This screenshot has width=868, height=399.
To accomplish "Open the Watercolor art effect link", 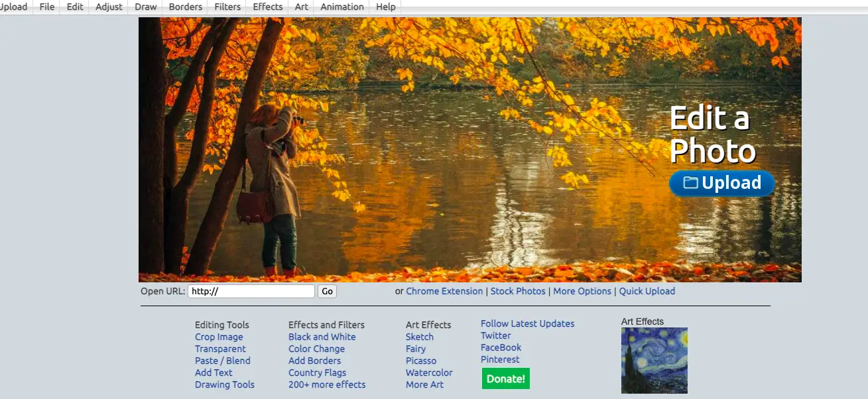I will tap(429, 372).
